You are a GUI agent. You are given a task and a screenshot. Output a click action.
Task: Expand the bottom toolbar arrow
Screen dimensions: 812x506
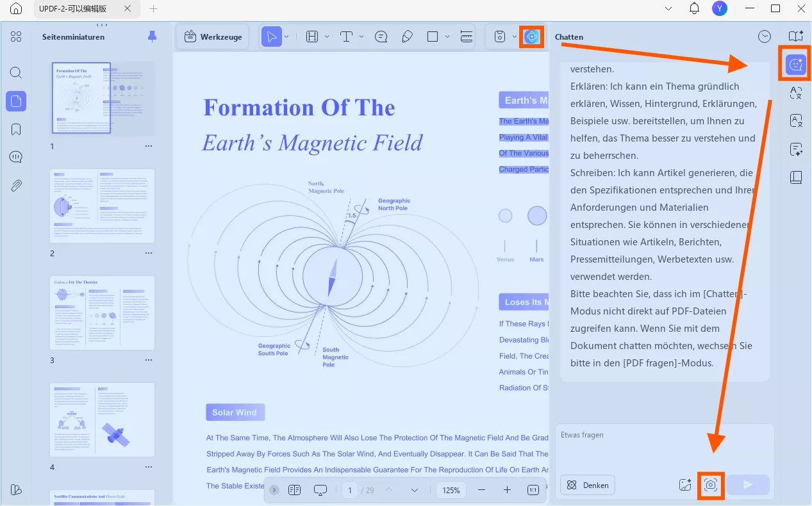[x=274, y=490]
